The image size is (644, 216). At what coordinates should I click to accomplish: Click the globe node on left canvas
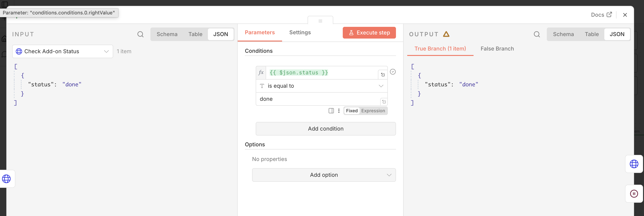7,179
